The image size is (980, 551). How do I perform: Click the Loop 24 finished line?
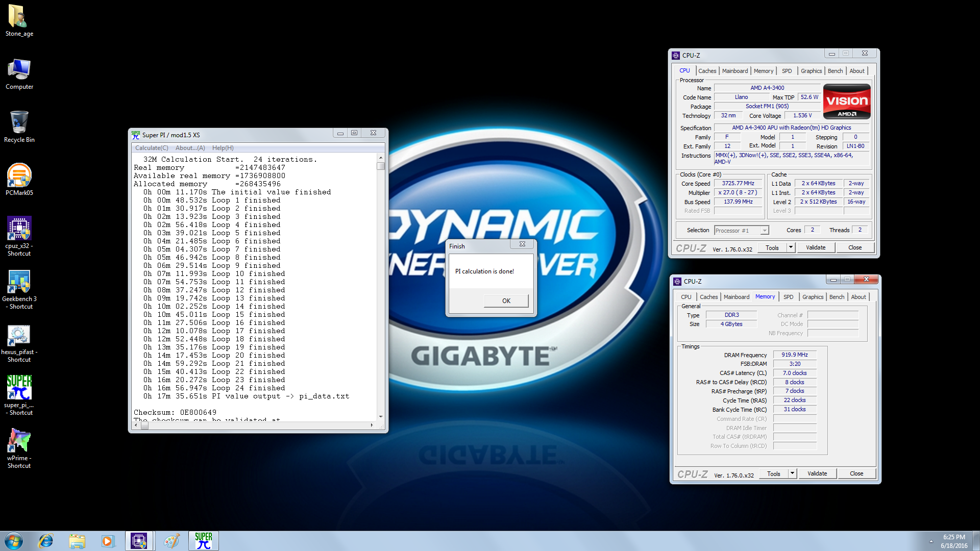(214, 388)
